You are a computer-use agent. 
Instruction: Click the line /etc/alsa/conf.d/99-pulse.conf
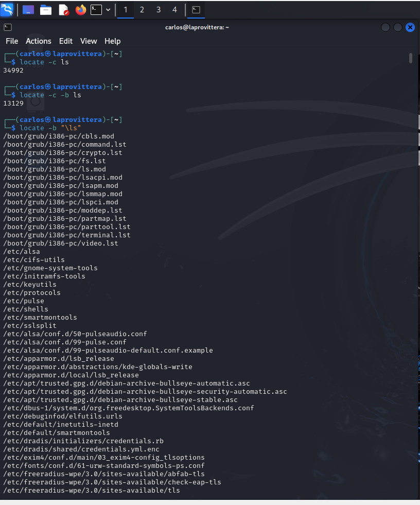[65, 342]
